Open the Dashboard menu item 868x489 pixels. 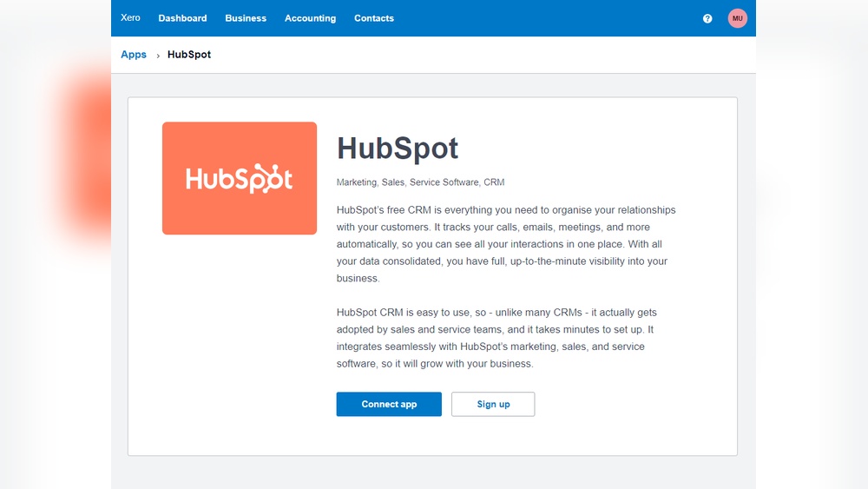pyautogui.click(x=182, y=18)
